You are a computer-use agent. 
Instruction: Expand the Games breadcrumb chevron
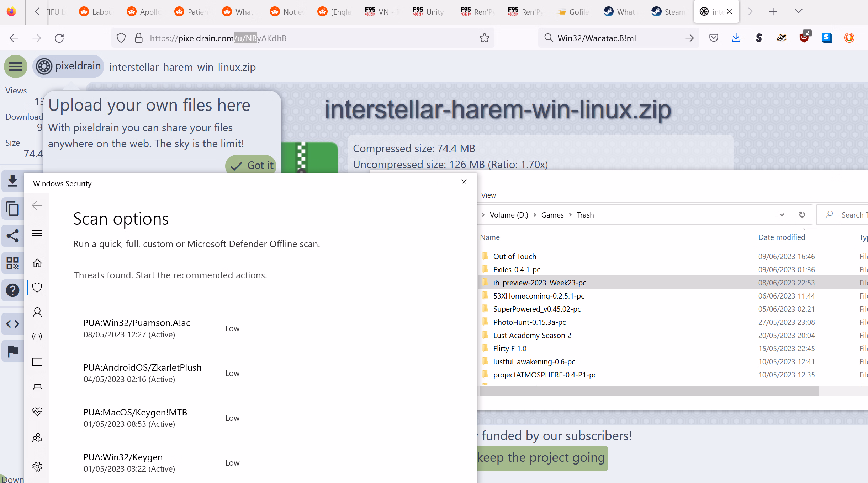click(x=570, y=215)
